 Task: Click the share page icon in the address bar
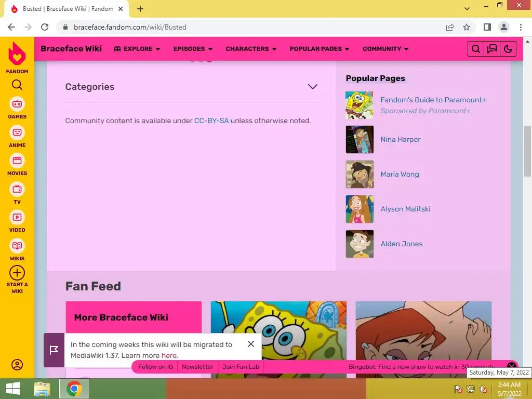pyautogui.click(x=450, y=27)
